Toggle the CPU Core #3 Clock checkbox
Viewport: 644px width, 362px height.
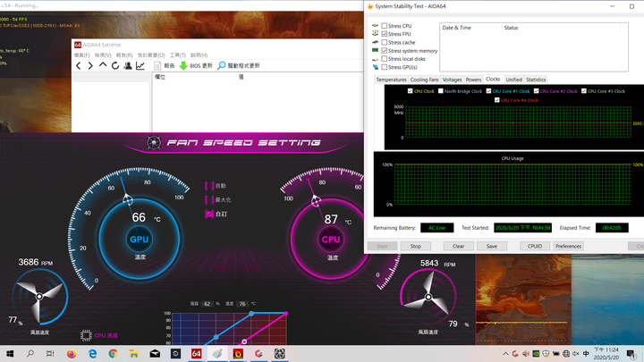pyautogui.click(x=583, y=91)
